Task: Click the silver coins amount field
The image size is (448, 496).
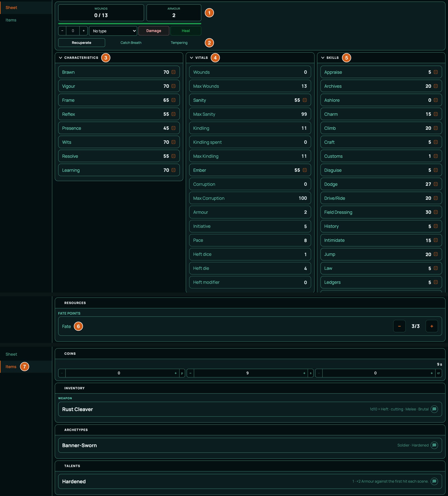Action: [x=248, y=373]
